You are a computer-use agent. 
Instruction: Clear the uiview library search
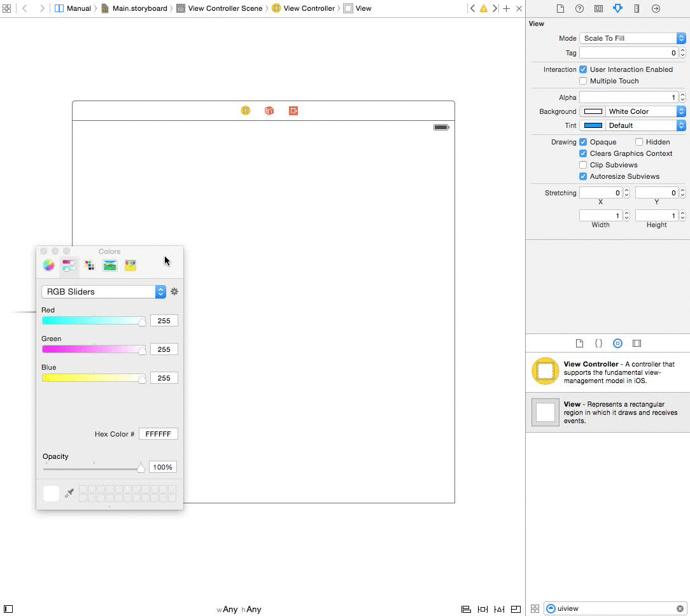tap(680, 608)
